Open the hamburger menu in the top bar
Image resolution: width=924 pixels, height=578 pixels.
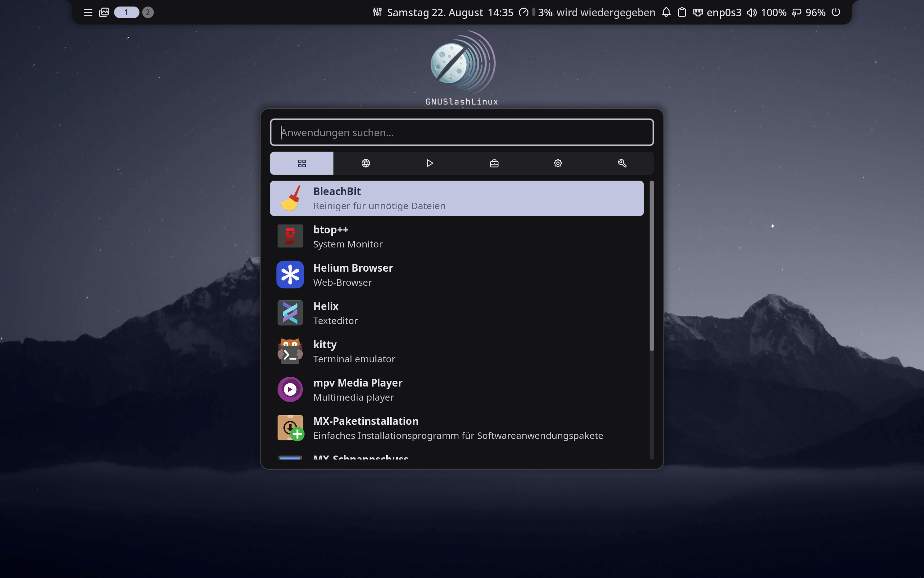click(x=88, y=12)
